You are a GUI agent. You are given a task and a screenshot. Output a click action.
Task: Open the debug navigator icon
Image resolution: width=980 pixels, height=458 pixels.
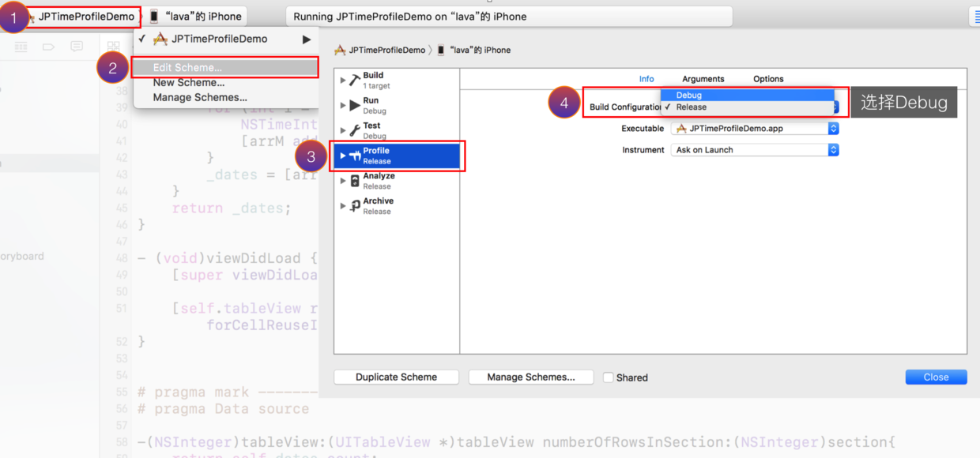(21, 47)
